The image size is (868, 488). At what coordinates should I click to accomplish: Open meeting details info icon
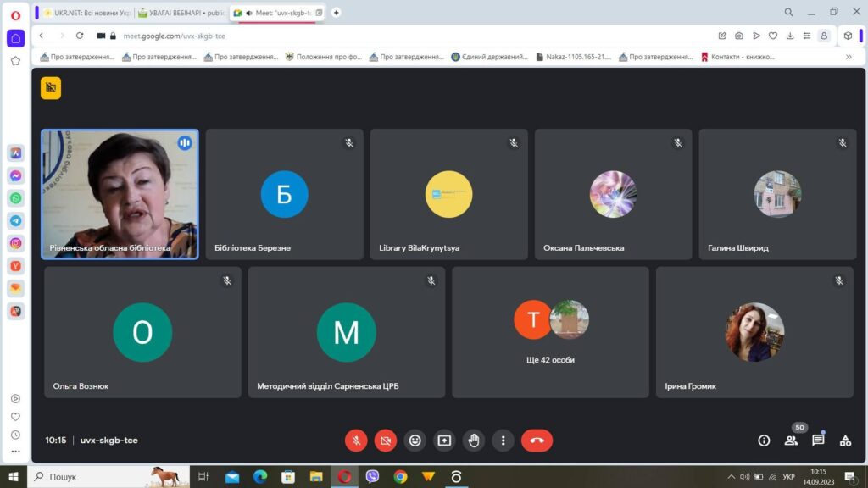coord(764,441)
